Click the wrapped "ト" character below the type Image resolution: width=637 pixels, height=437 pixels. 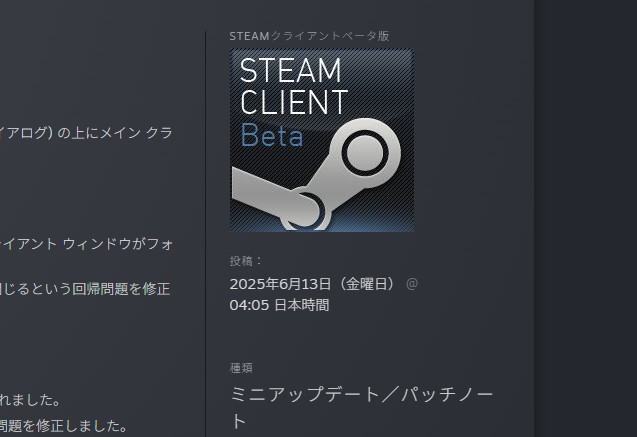tap(239, 421)
